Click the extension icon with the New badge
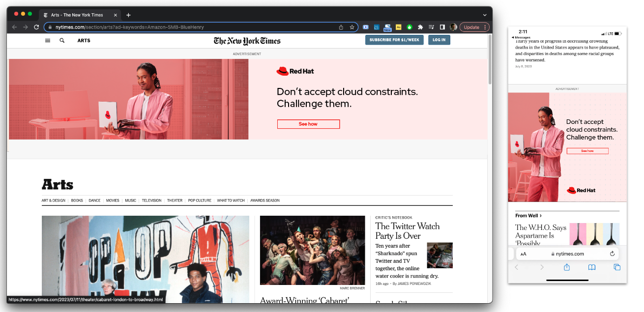This screenshot has height=312, width=644. tap(387, 28)
